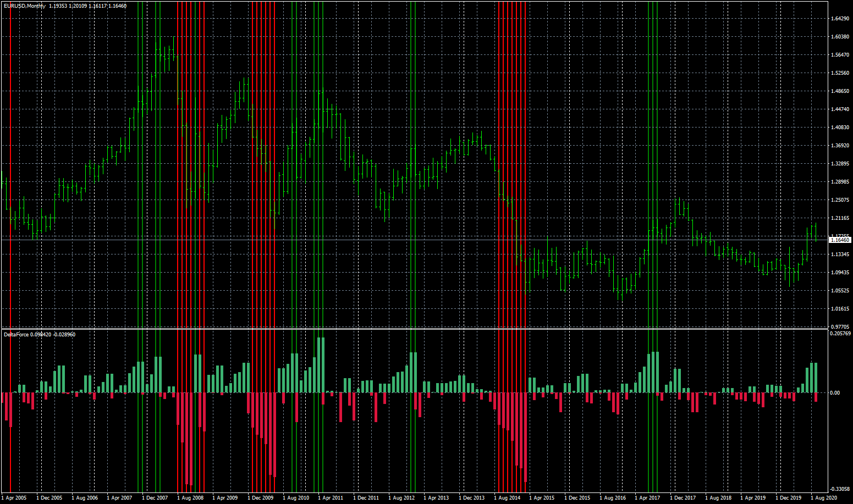Click the 1 Apr 2009 date label

(x=225, y=498)
